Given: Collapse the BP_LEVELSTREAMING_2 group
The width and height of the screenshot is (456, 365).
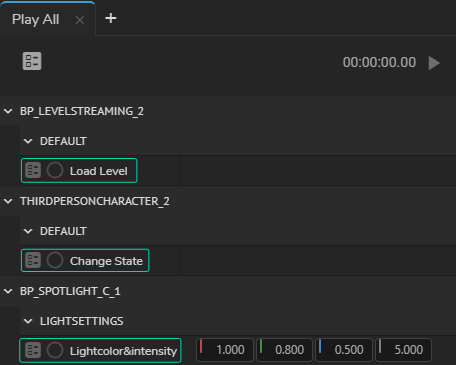Looking at the screenshot, I should 8,111.
